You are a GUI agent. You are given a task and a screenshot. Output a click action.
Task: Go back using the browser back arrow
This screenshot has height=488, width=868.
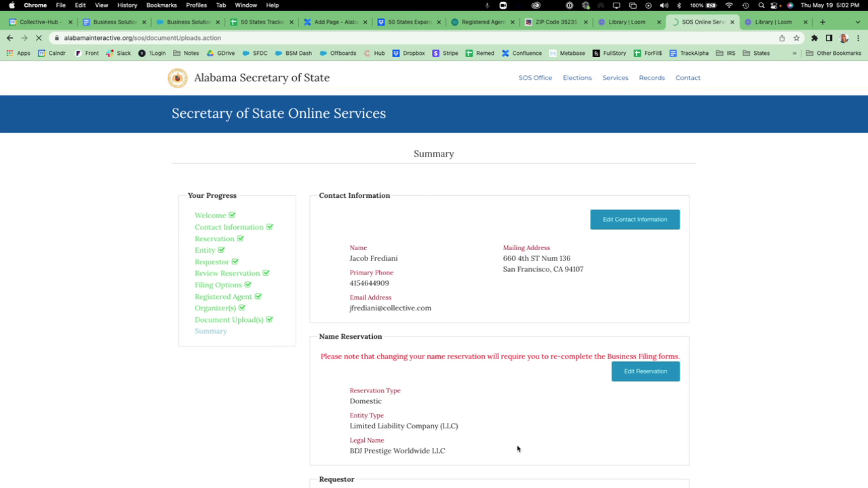pos(9,38)
